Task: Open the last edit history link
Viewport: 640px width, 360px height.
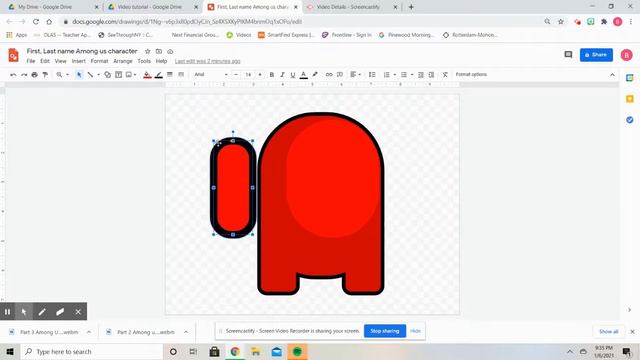Action: click(x=207, y=61)
